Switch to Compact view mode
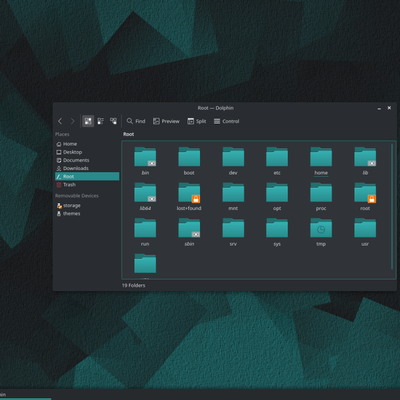The height and width of the screenshot is (400, 400). 101,121
